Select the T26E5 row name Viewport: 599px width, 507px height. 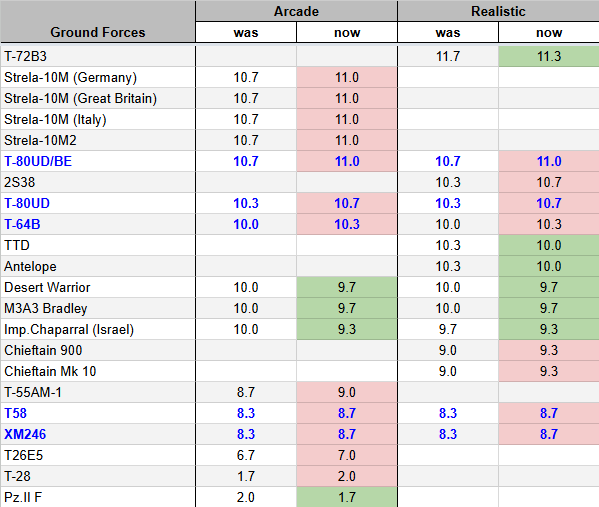[x=24, y=455]
